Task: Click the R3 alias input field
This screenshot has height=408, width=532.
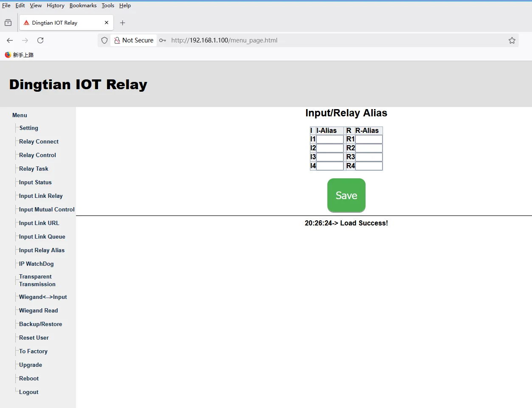Action: pyautogui.click(x=369, y=157)
